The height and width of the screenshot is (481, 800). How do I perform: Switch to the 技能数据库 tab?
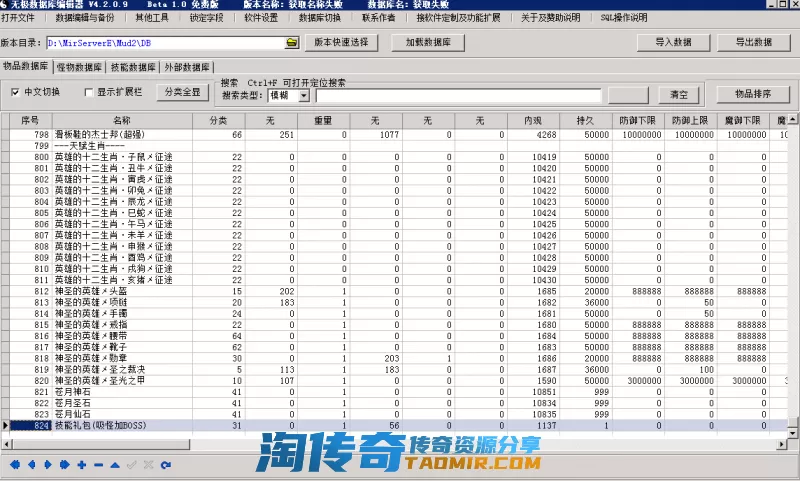pos(133,67)
